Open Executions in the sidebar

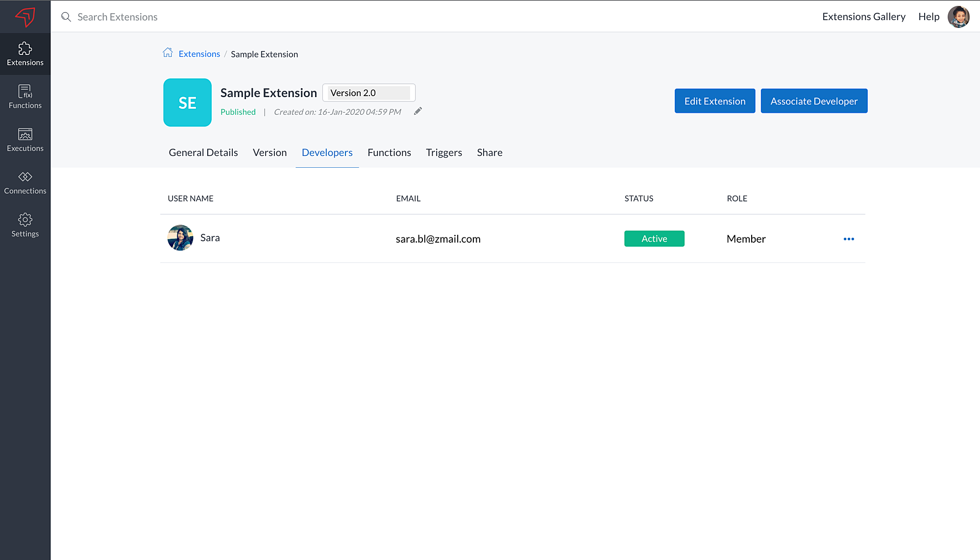(x=25, y=139)
